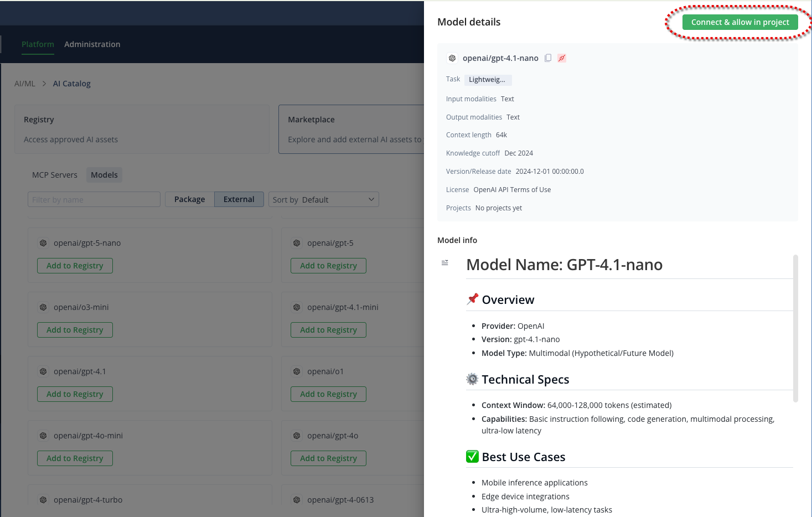Add openai/o1 to Registry

pyautogui.click(x=328, y=394)
